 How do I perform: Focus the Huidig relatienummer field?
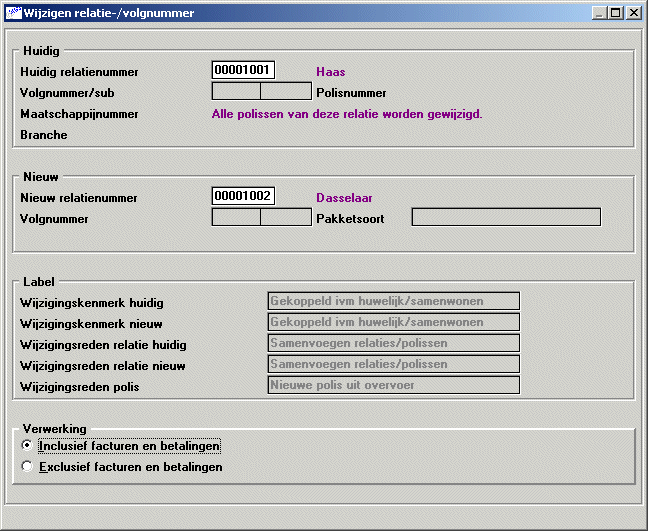(243, 71)
